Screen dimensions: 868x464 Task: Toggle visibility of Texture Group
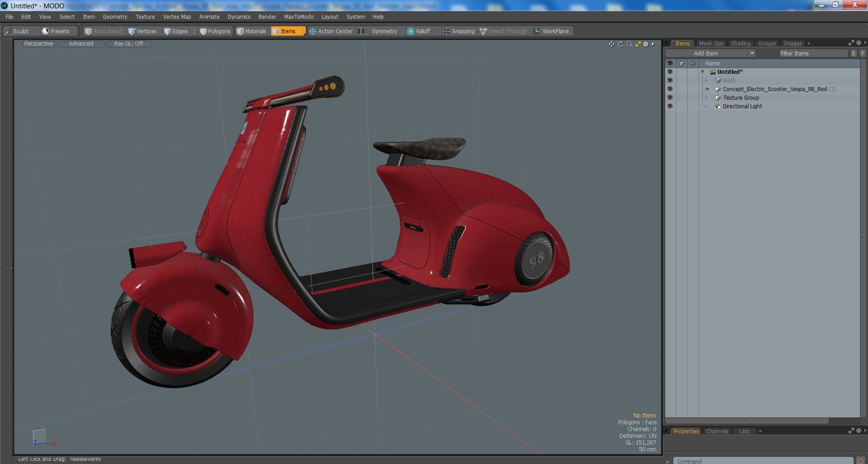coord(670,98)
